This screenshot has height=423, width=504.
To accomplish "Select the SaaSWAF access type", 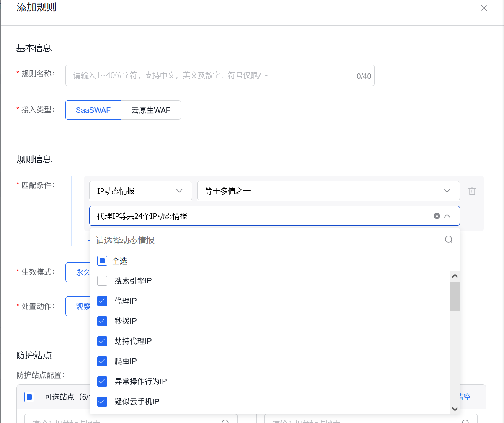I will pos(93,110).
